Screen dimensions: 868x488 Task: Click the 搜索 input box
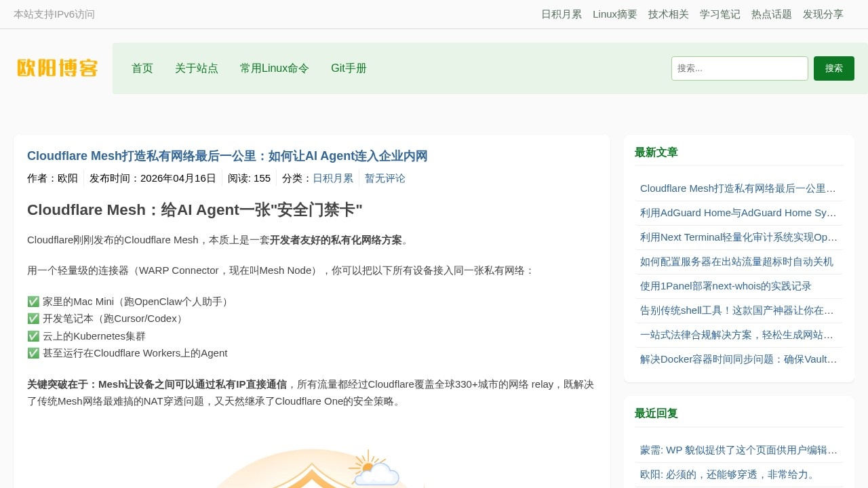click(739, 68)
